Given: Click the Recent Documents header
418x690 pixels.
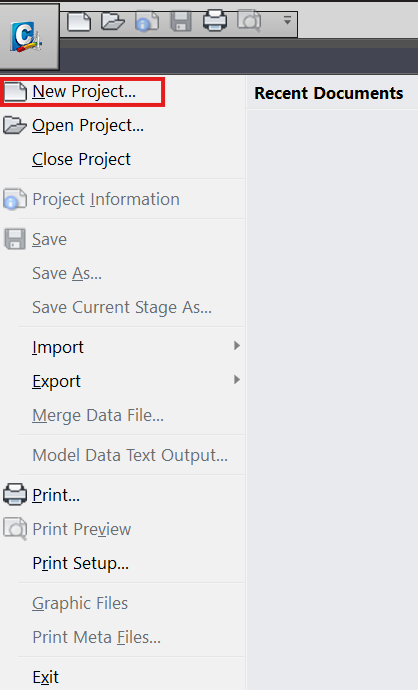Looking at the screenshot, I should (x=329, y=93).
